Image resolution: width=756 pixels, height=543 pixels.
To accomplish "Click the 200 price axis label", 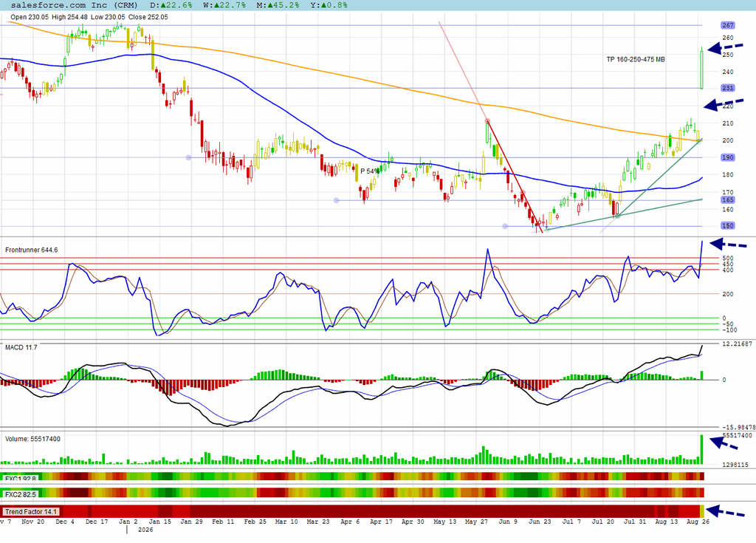I will (727, 140).
